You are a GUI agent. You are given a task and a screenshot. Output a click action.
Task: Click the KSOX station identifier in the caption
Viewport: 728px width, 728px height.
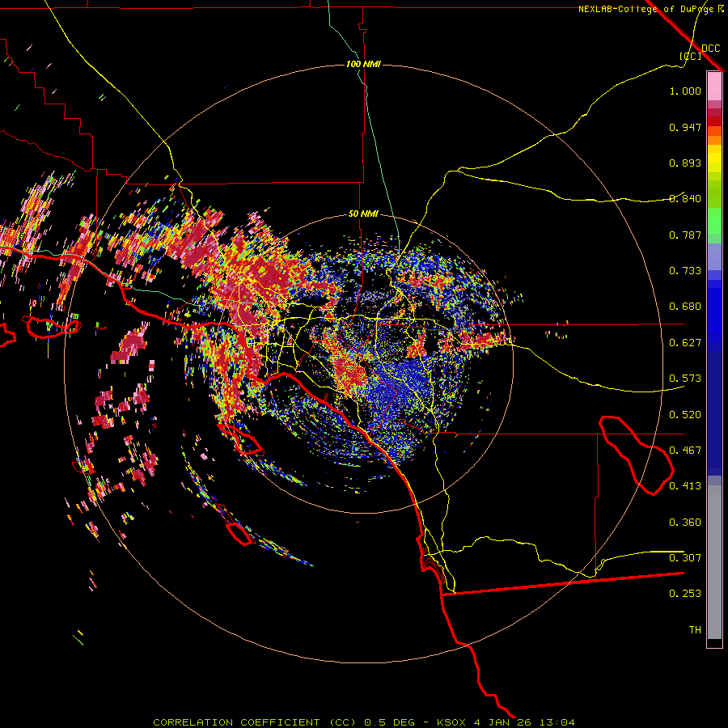click(x=453, y=722)
